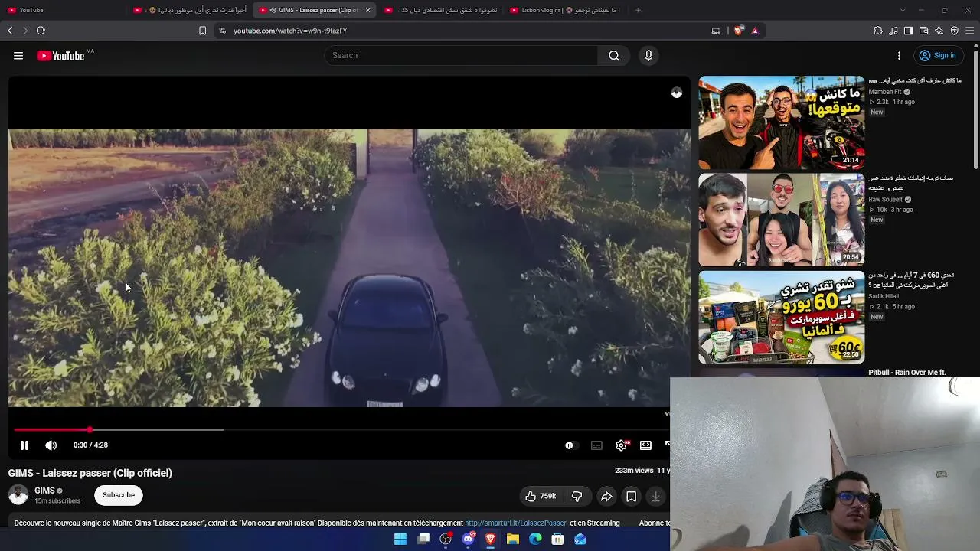Screen dimensions: 980x551
Task: Open the browser extensions puzzle icon
Action: [x=878, y=31]
